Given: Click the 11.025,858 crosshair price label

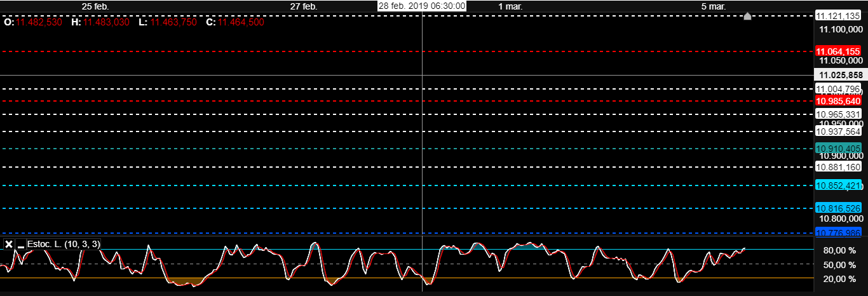Looking at the screenshot, I should tap(838, 75).
